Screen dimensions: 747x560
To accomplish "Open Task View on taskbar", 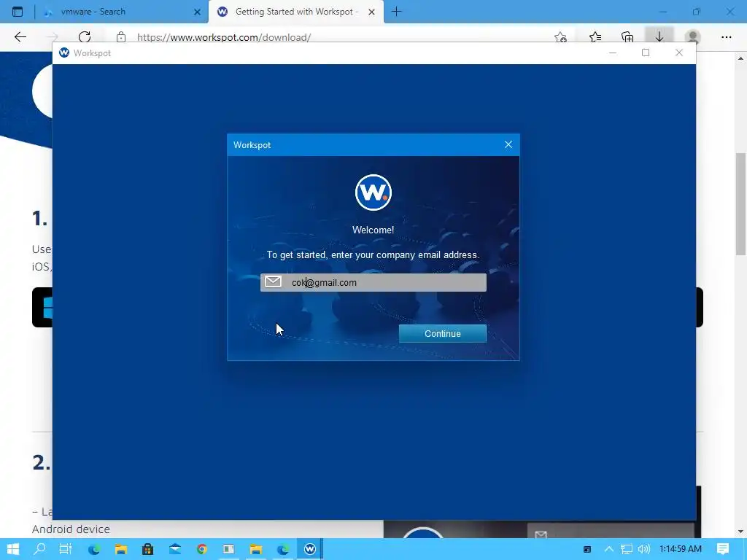I will click(66, 549).
